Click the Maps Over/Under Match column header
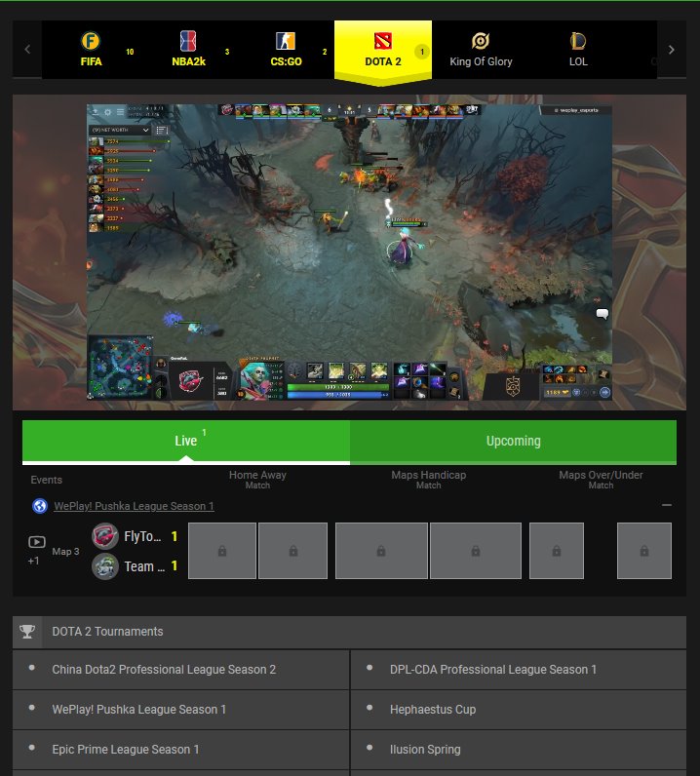This screenshot has height=776, width=700. [x=601, y=480]
